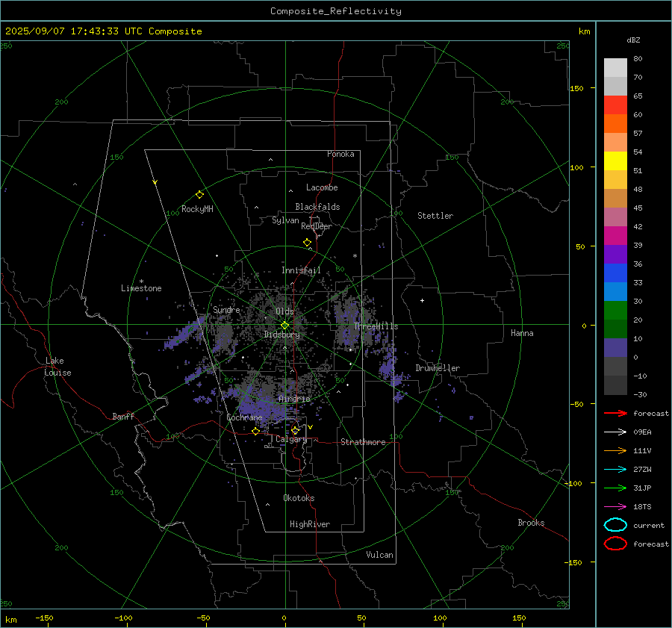Select the purple 10 dBZ swatch

click(615, 348)
